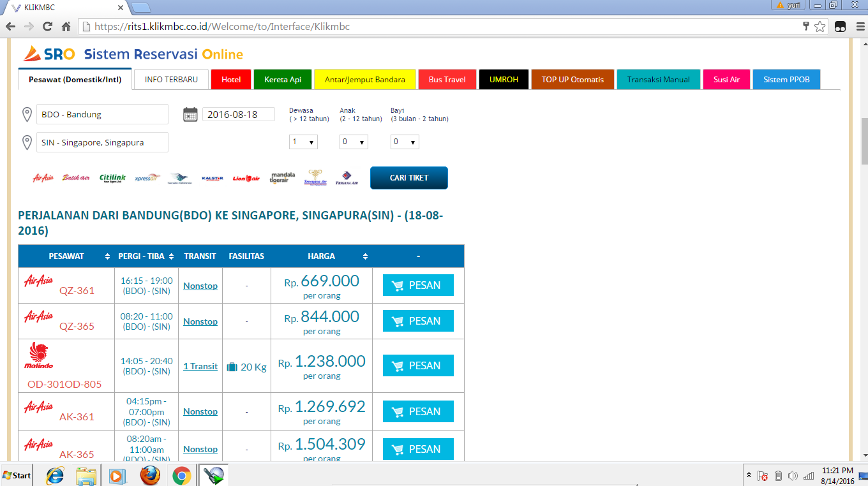
Task: Open the TOP UP Otomatis tab
Action: pyautogui.click(x=572, y=79)
